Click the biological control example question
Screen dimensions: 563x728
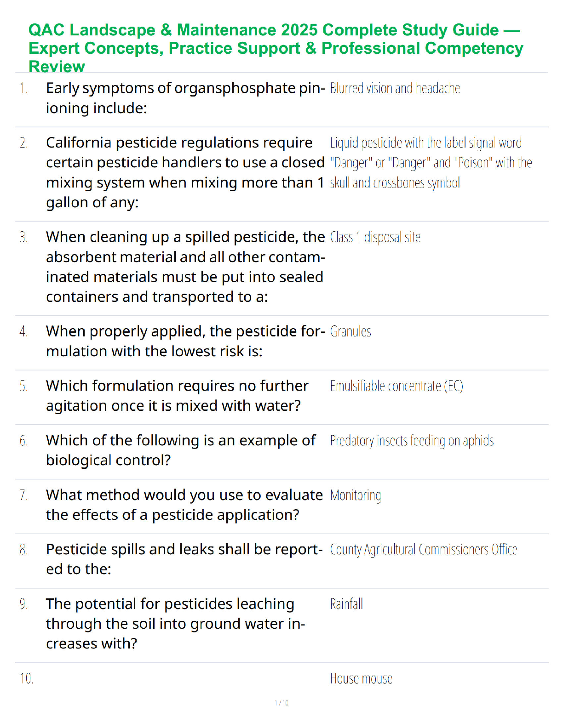(181, 450)
